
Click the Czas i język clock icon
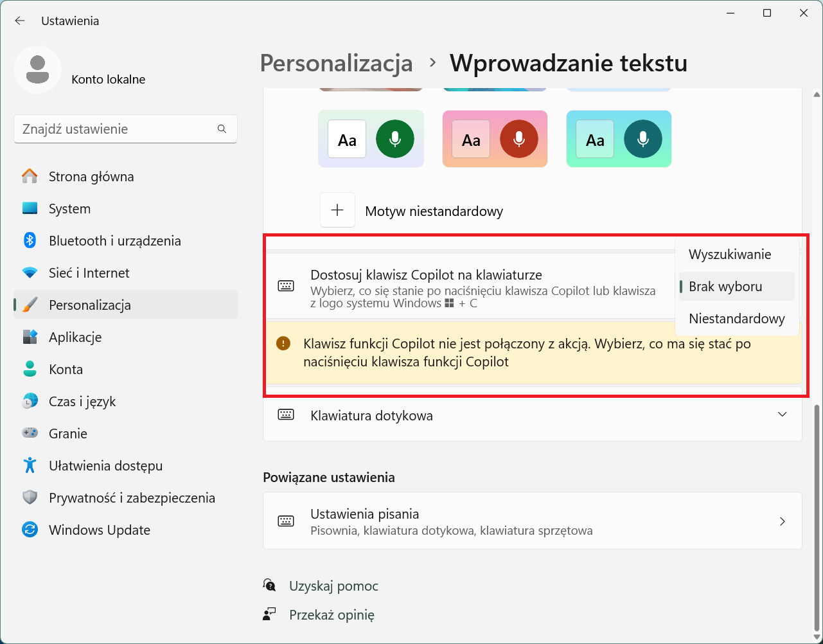(30, 401)
